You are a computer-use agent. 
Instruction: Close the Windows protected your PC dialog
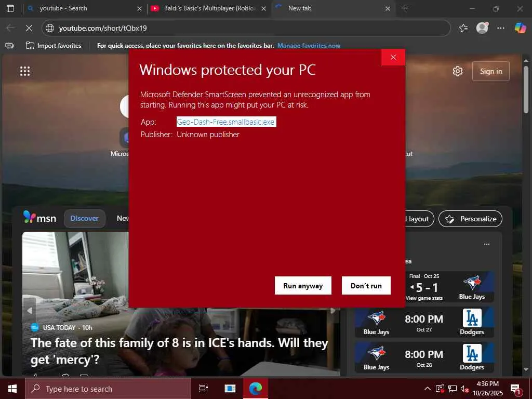click(393, 57)
